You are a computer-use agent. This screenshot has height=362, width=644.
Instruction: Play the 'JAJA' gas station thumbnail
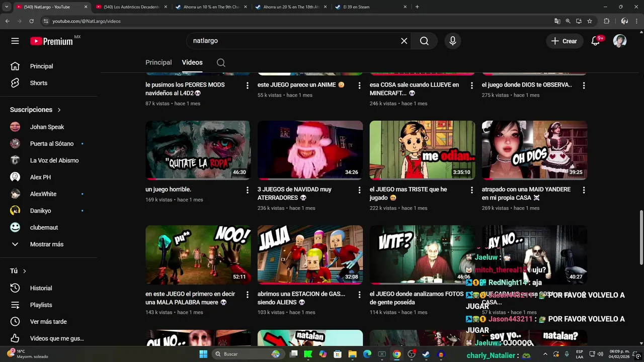point(310,254)
